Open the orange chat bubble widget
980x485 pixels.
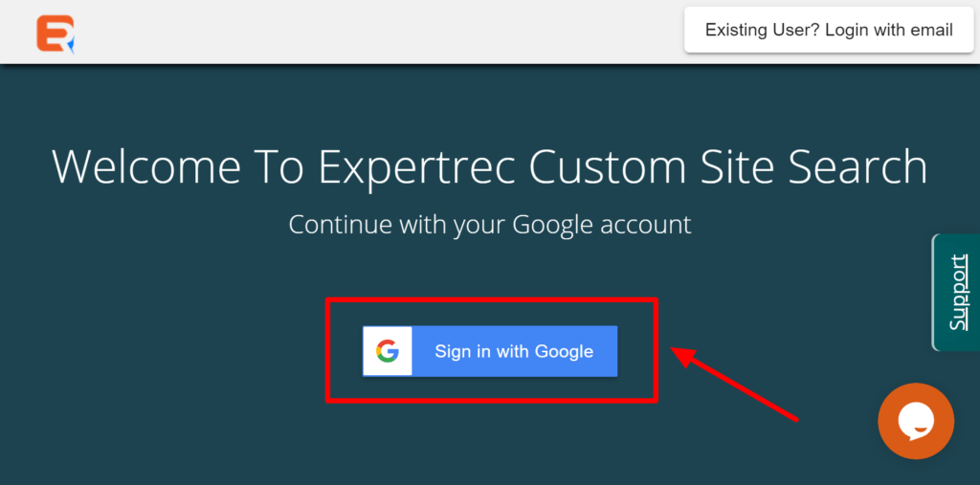coord(916,421)
